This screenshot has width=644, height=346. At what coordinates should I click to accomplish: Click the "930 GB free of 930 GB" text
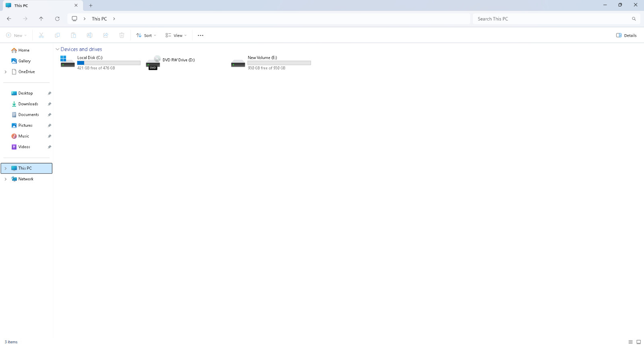coord(266,68)
